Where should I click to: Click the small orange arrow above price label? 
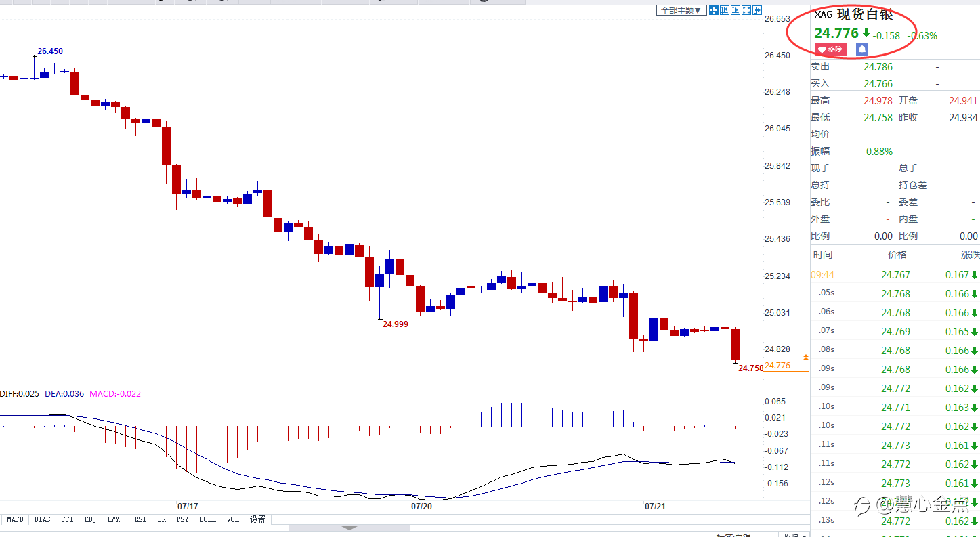(805, 356)
